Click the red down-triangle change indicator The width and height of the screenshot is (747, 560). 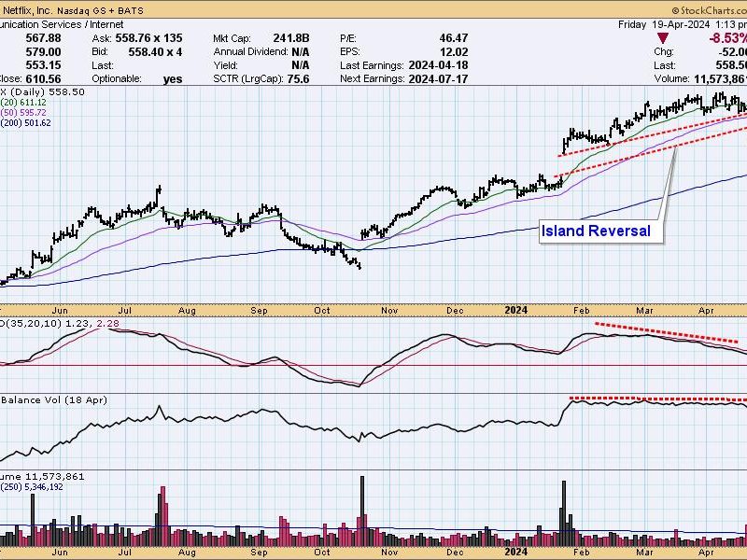(662, 38)
